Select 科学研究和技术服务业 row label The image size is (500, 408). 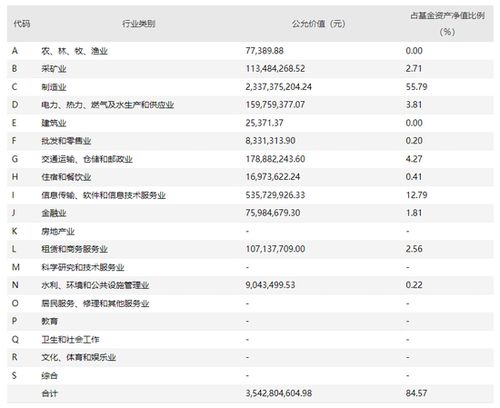tap(83, 267)
